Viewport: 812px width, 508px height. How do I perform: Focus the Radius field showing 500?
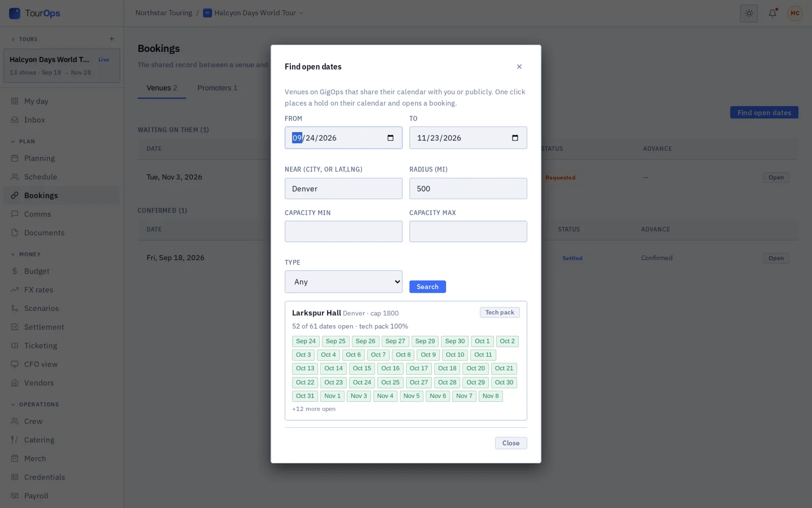pyautogui.click(x=468, y=188)
